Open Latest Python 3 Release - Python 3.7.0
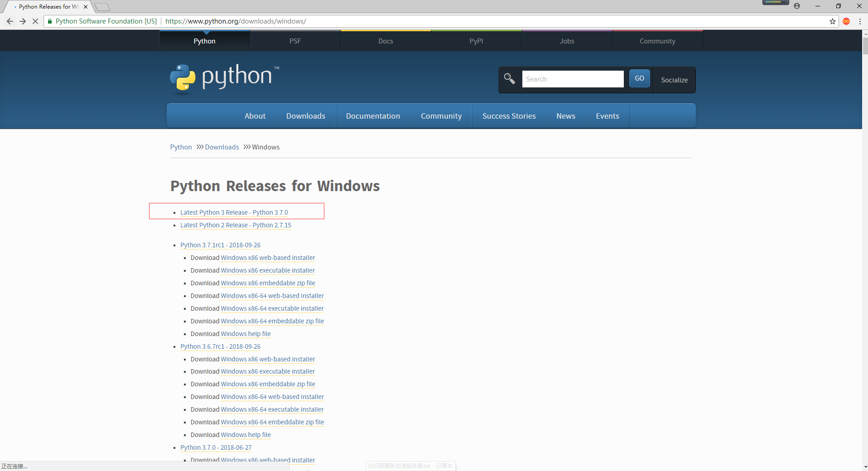 click(234, 212)
